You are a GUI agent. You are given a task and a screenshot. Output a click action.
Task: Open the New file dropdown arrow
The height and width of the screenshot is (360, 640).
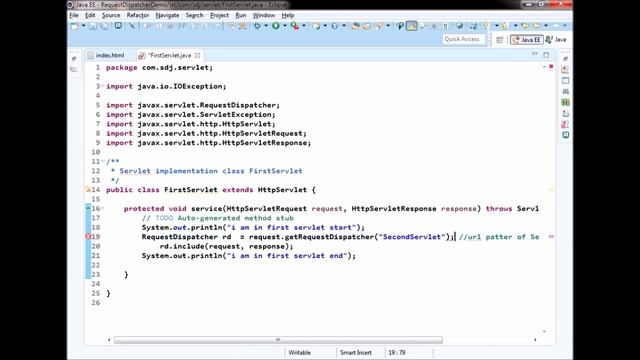83,26
